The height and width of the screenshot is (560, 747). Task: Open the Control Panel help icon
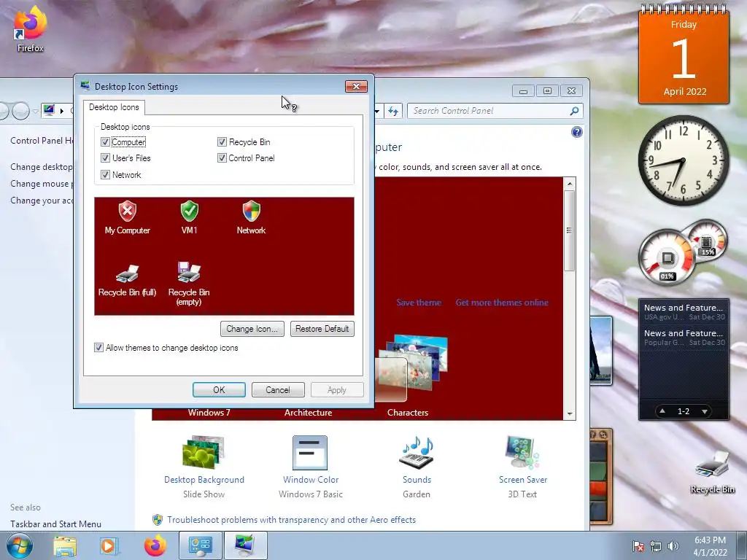576,133
